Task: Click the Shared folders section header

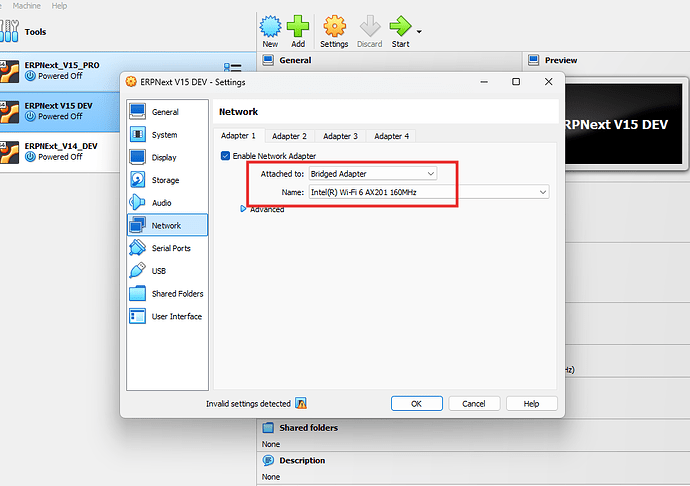Action: point(308,427)
